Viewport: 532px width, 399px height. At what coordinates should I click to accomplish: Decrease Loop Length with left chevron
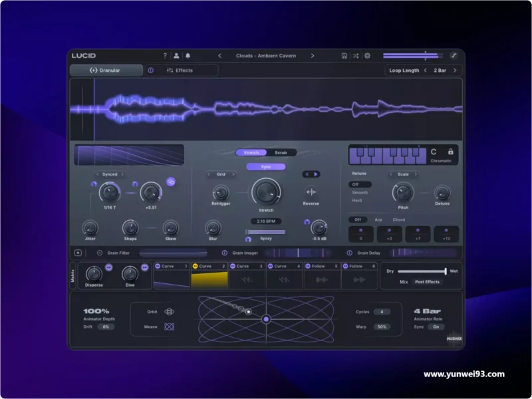pos(426,70)
